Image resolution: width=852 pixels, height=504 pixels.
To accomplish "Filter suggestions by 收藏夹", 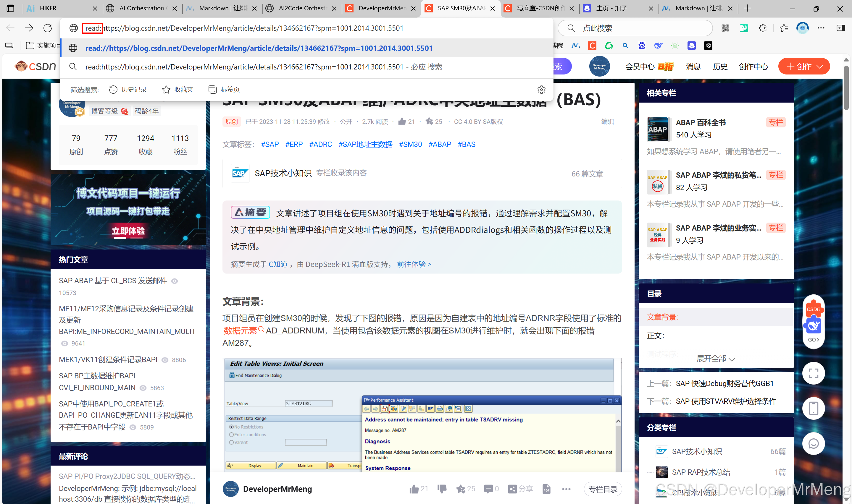I will pos(178,89).
